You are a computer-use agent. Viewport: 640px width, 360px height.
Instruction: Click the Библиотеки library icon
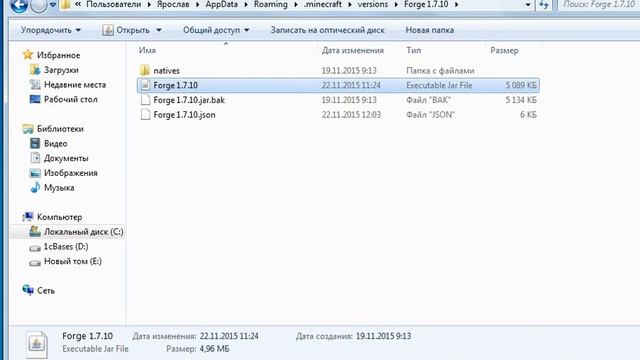click(x=28, y=129)
